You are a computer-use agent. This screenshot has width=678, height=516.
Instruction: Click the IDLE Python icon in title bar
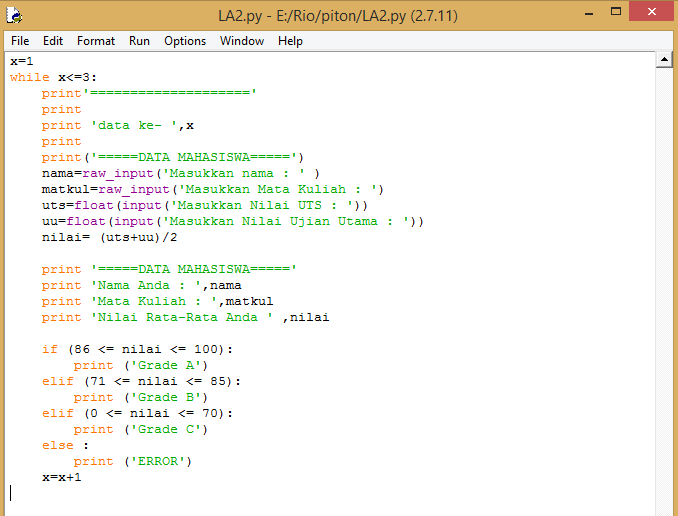(14, 16)
